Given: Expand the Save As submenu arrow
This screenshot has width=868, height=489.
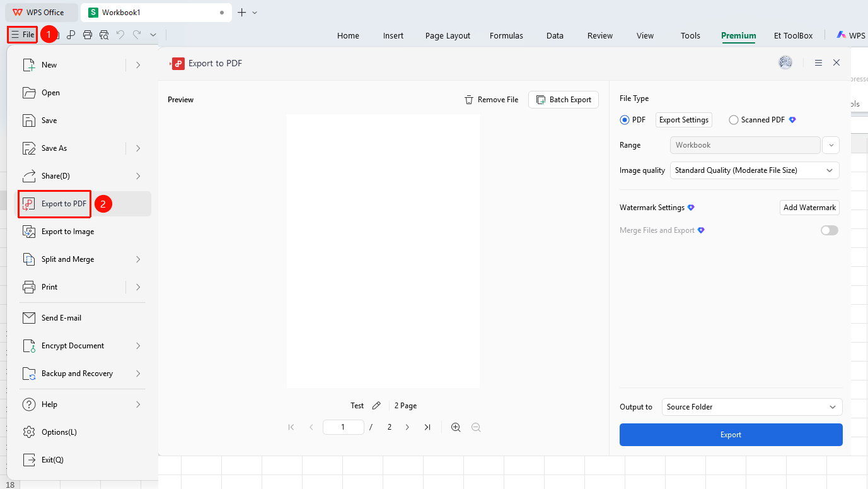Looking at the screenshot, I should click(x=138, y=148).
